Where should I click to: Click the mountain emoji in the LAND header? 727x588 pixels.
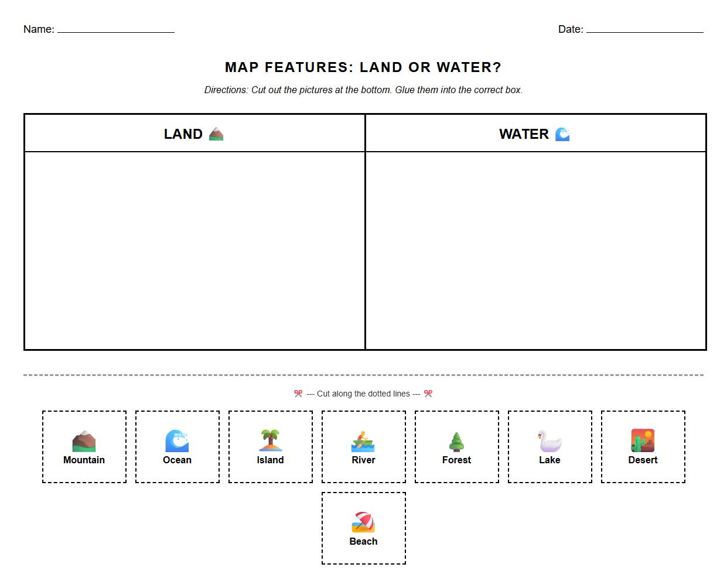(x=217, y=134)
